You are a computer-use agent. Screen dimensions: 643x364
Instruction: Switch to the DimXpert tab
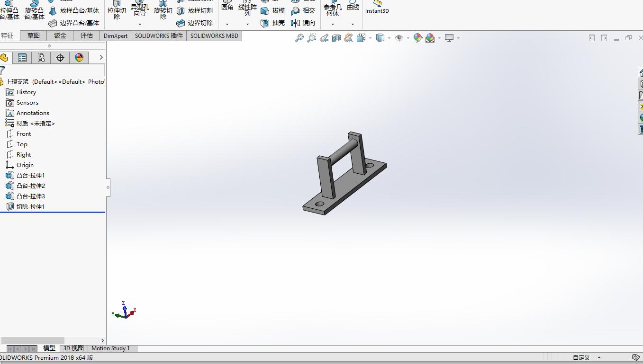click(116, 36)
